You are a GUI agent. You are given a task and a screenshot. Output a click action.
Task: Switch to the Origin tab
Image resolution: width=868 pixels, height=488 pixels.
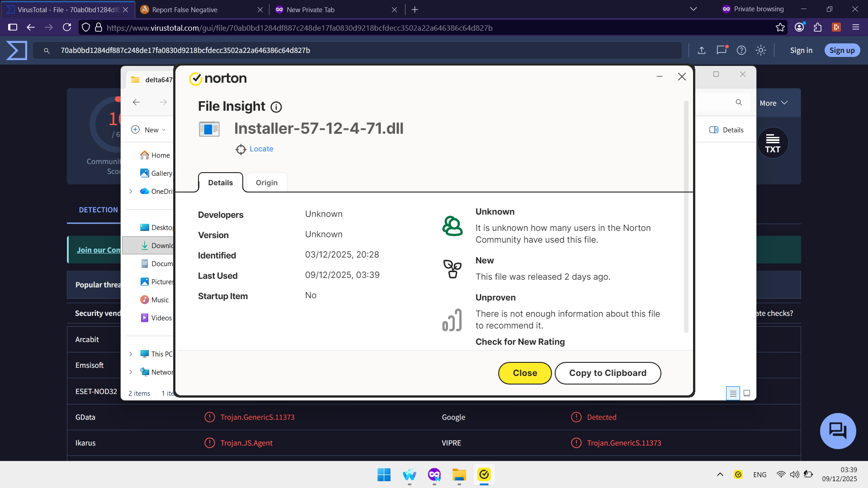point(266,183)
